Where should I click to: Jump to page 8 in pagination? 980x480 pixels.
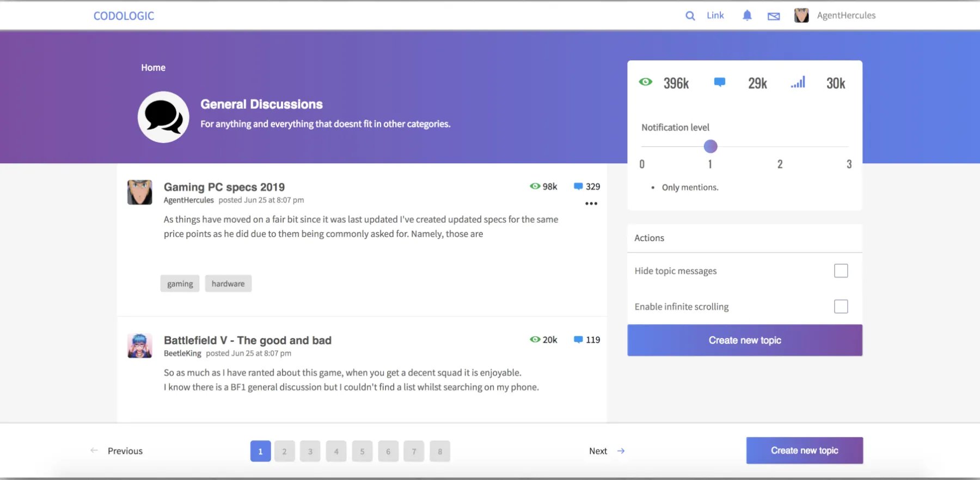click(440, 451)
